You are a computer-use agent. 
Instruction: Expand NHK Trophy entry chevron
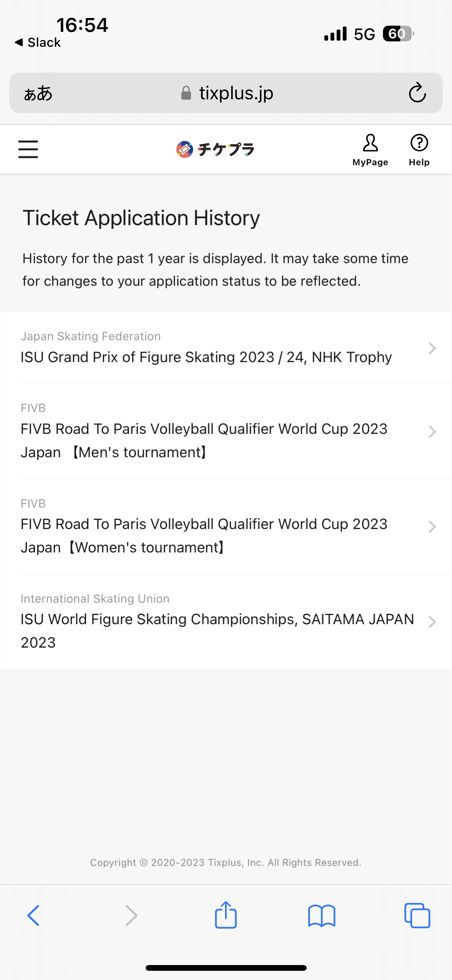[432, 348]
